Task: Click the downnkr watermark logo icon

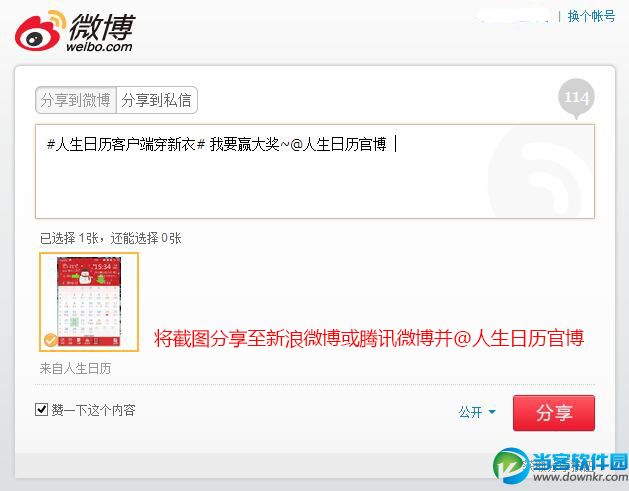Action: click(511, 465)
